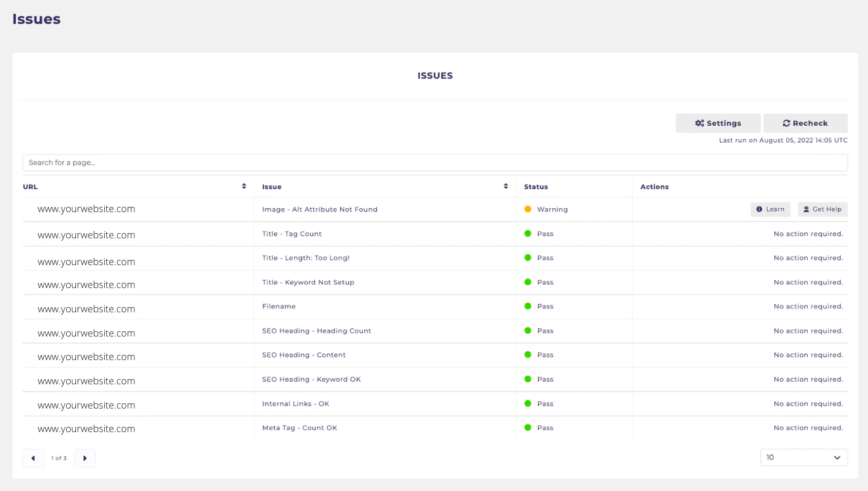Open the rows-per-page dropdown showing 10
Screen dimensions: 868x491
point(804,457)
